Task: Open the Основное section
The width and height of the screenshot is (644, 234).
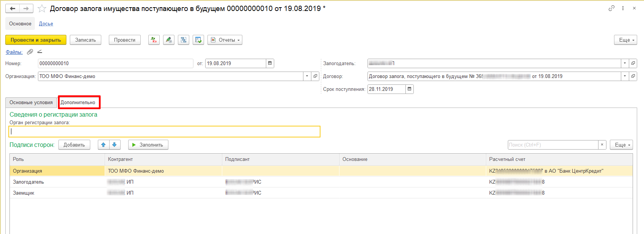Action: coord(20,23)
